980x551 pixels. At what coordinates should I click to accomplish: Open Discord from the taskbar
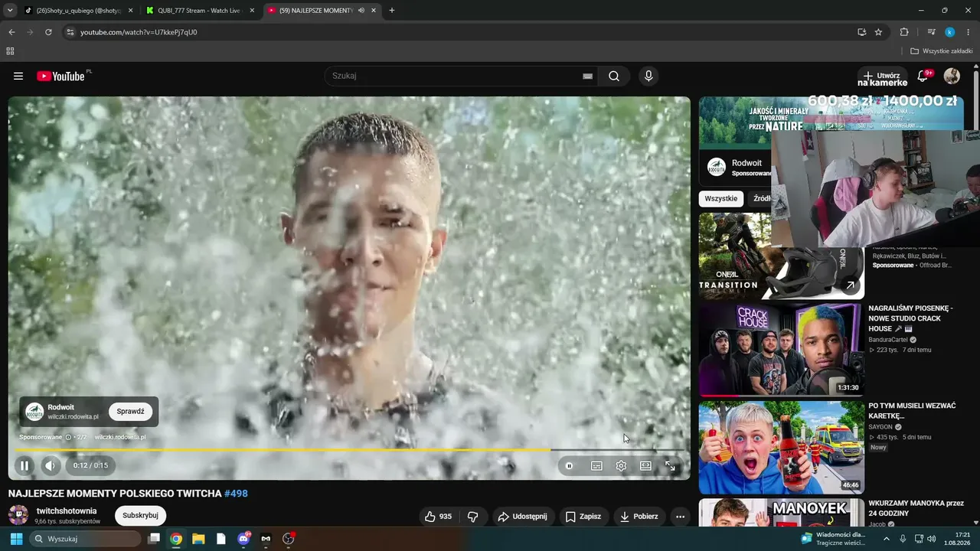[x=243, y=539]
